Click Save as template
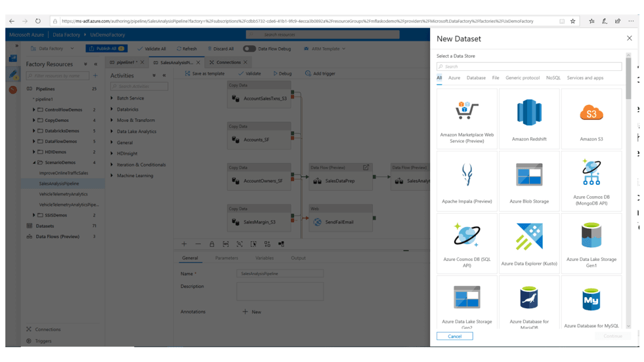This screenshot has height=362, width=644. [x=205, y=73]
